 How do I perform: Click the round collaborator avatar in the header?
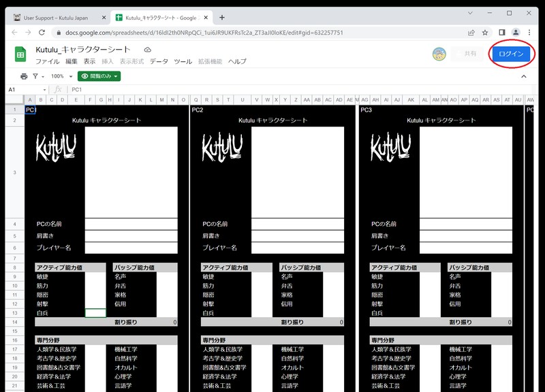pyautogui.click(x=439, y=54)
